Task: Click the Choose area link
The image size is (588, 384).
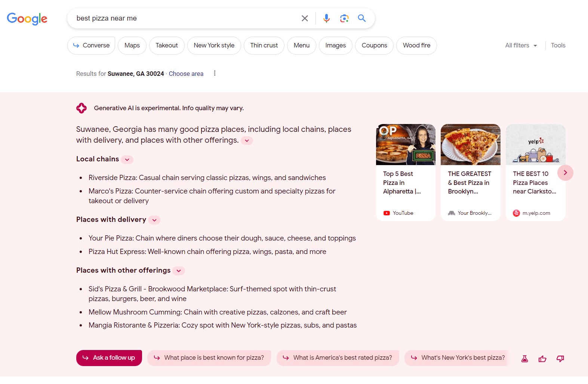Action: point(186,74)
